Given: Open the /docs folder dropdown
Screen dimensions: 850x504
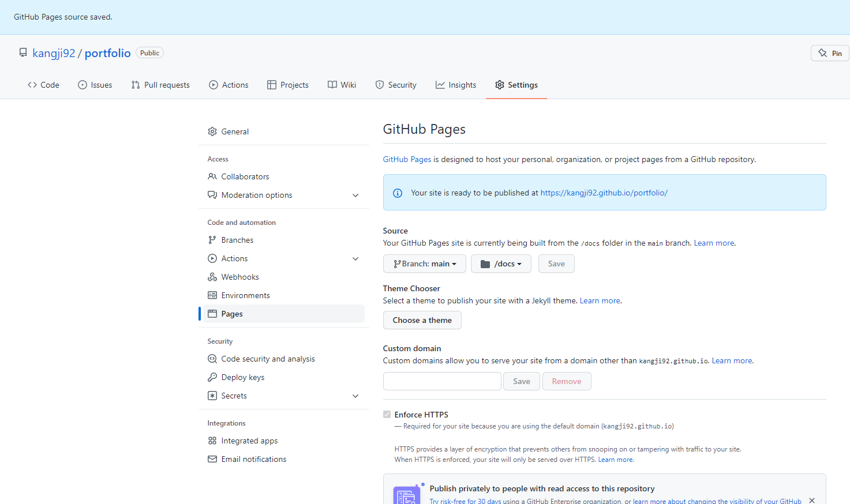Looking at the screenshot, I should [x=501, y=264].
